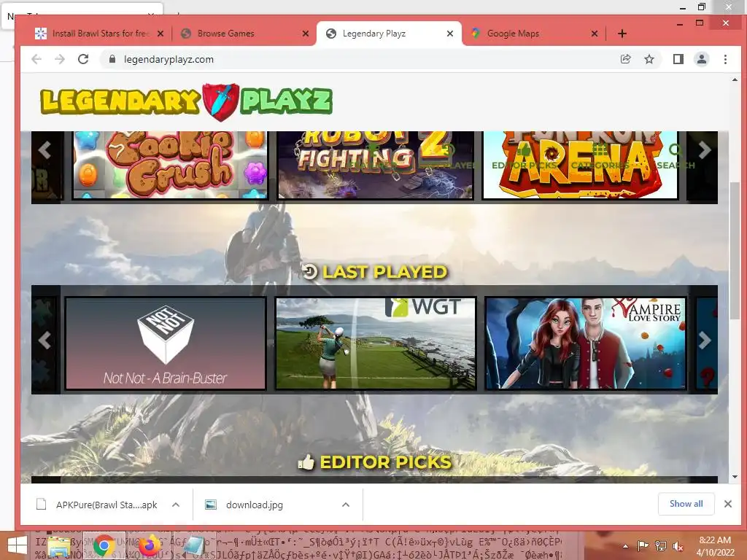Open Not Not - A Brain-Buster game
The width and height of the screenshot is (747, 560).
[166, 343]
